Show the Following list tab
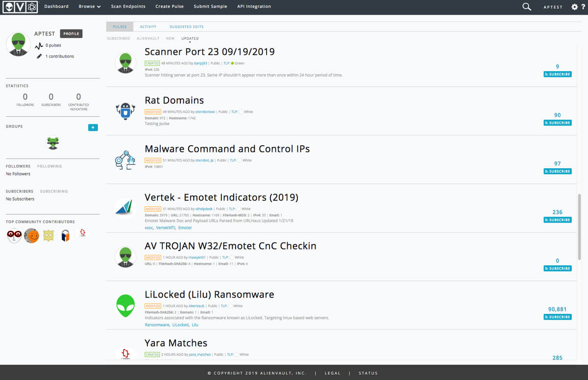The height and width of the screenshot is (380, 588). tap(49, 166)
